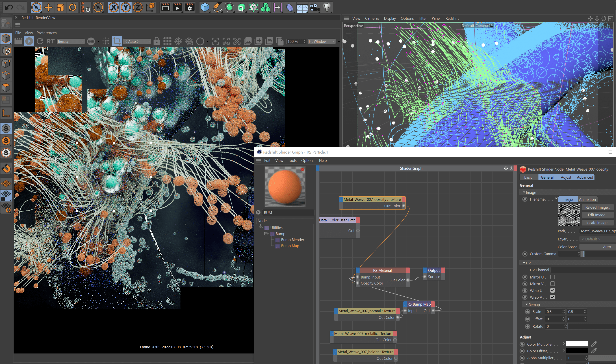Click Color Offset black swatch

[x=577, y=351]
